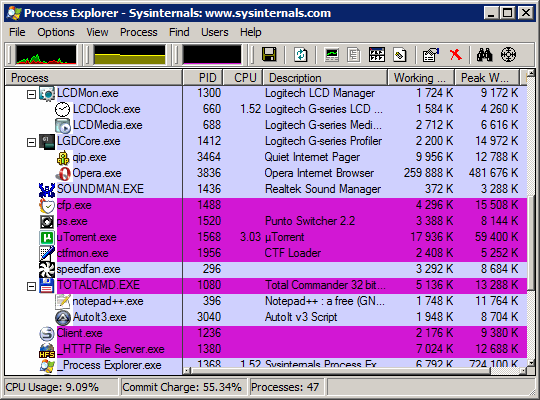Sort by Peak Working Set column header
The width and height of the screenshot is (540, 400).
point(487,78)
